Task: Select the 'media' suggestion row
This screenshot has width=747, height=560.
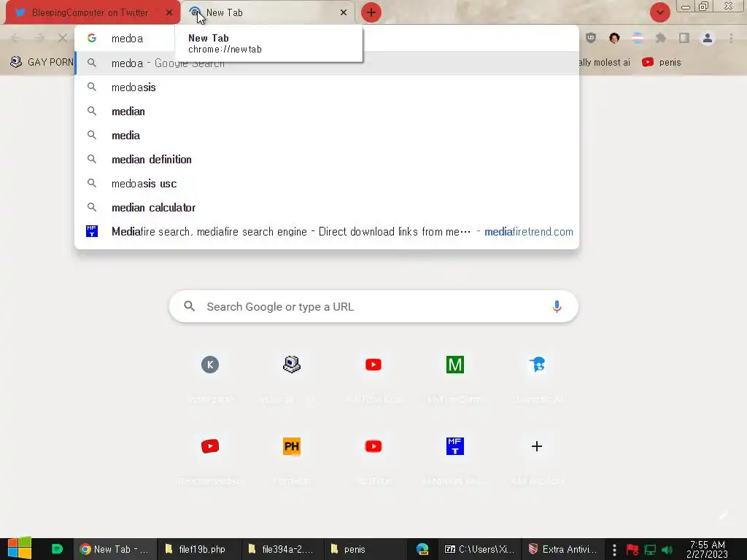Action: click(327, 135)
